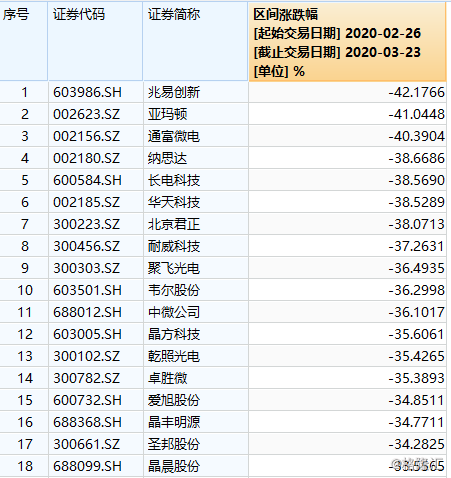451x478 pixels.
Task: Select stock code 603005.SH
Action: (x=87, y=334)
